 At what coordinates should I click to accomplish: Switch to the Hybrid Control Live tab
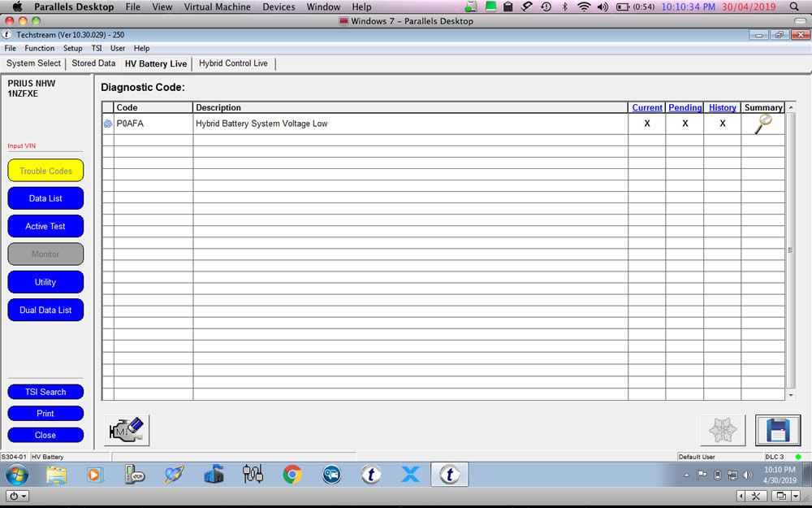233,63
